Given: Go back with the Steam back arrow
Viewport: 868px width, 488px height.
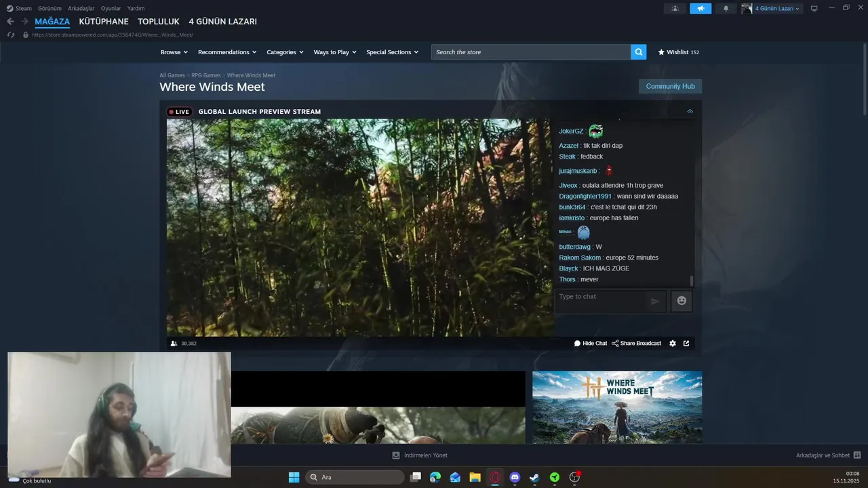Looking at the screenshot, I should click(10, 22).
